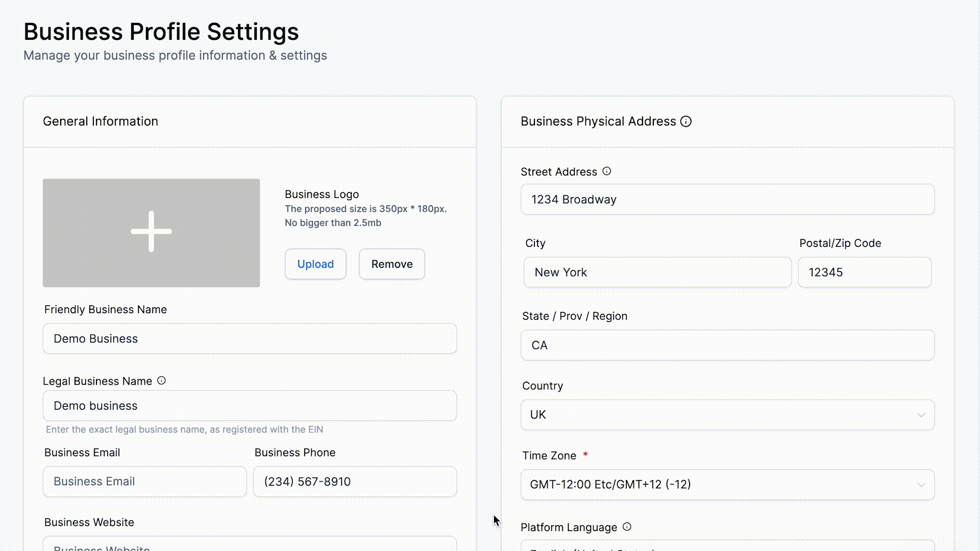
Task: Edit the City field showing New York
Action: coord(657,272)
